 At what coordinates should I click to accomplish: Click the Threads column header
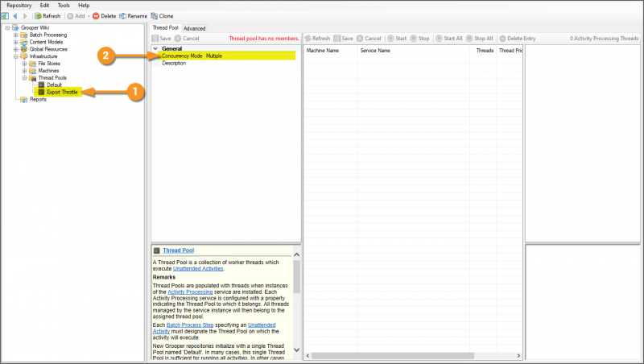click(485, 51)
